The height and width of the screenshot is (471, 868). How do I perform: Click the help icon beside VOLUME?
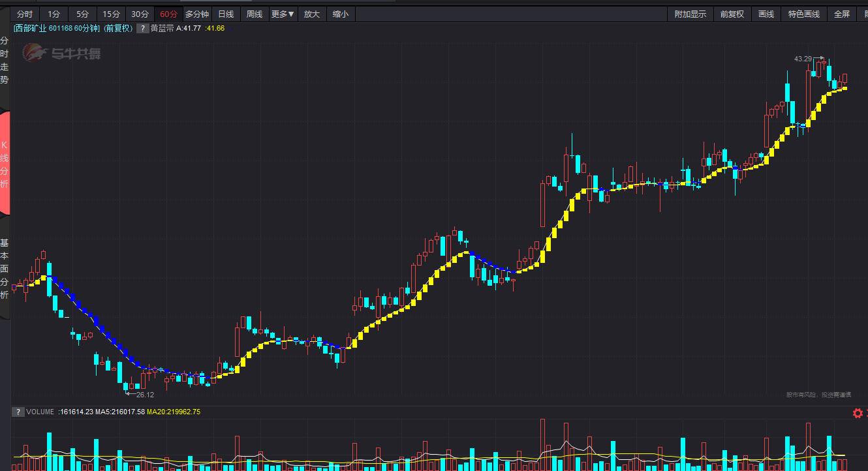click(19, 412)
